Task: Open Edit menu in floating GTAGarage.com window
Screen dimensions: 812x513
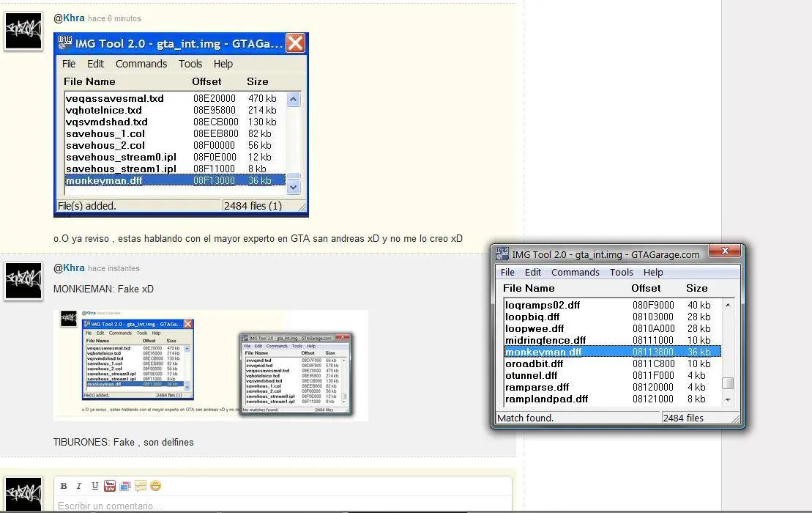Action: (533, 272)
